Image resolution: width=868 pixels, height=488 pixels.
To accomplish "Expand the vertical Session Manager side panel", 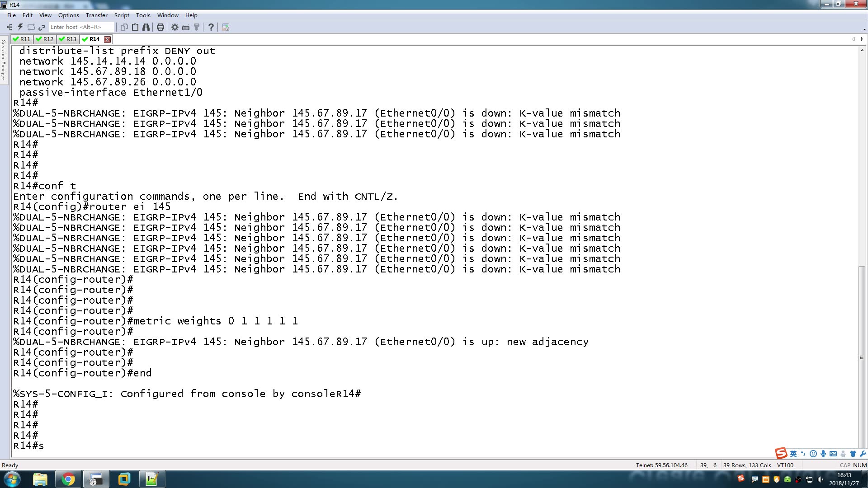I will [3, 60].
